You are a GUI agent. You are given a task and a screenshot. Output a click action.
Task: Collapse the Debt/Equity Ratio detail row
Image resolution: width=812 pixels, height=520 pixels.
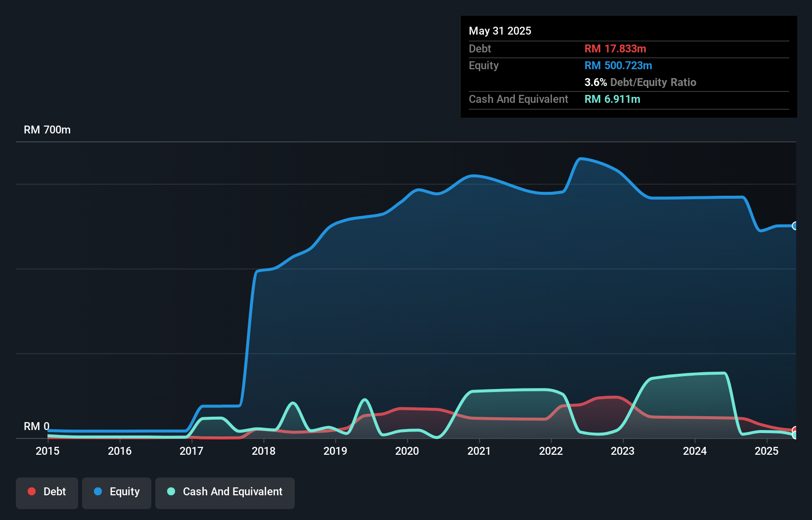pos(640,82)
